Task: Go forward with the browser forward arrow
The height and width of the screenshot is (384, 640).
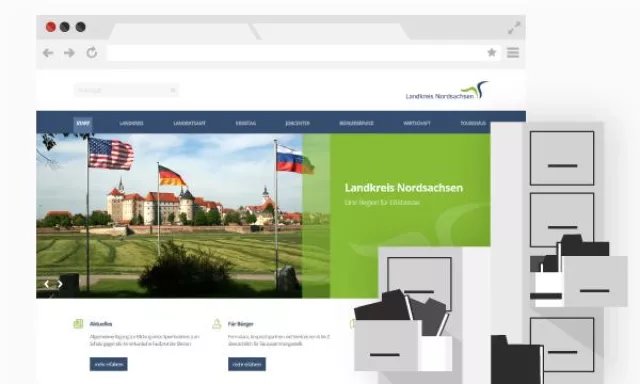Action: click(69, 53)
